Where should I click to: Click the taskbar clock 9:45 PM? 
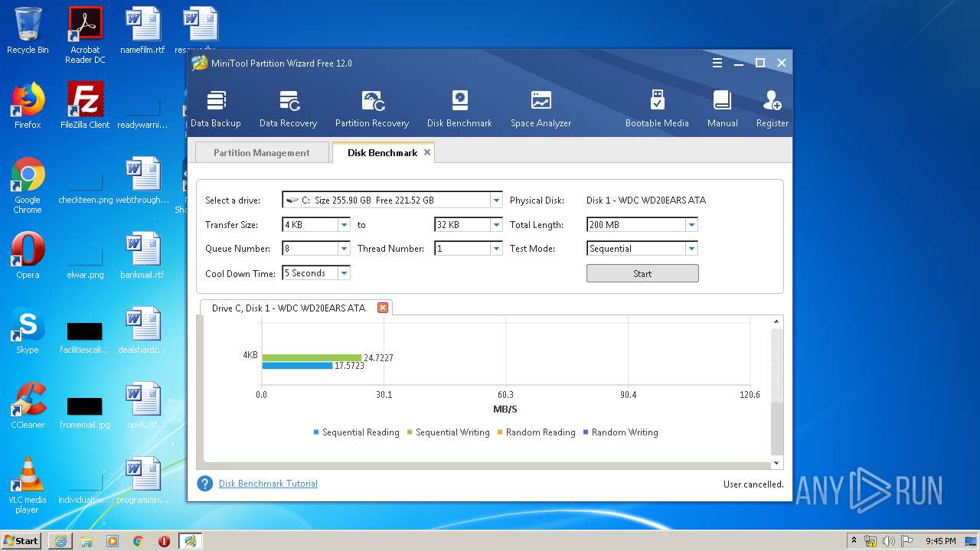[x=940, y=541]
